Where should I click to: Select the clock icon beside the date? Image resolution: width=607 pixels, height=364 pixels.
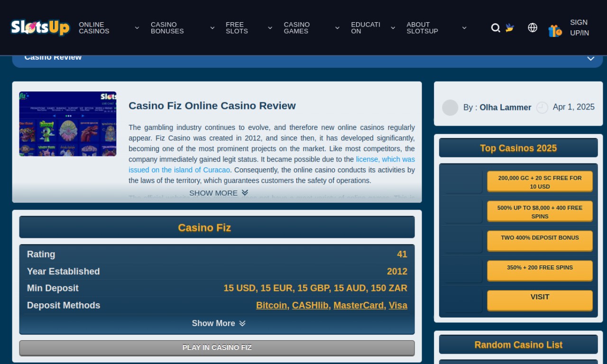coord(542,108)
